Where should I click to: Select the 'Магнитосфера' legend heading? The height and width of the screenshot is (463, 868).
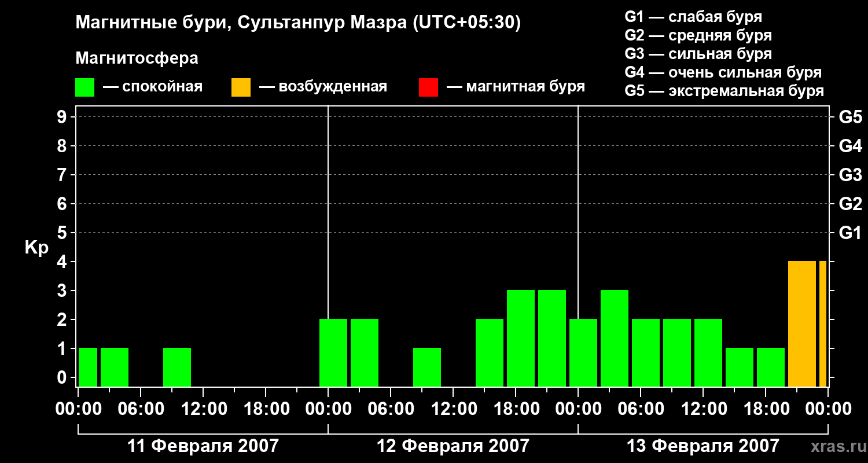pyautogui.click(x=137, y=58)
